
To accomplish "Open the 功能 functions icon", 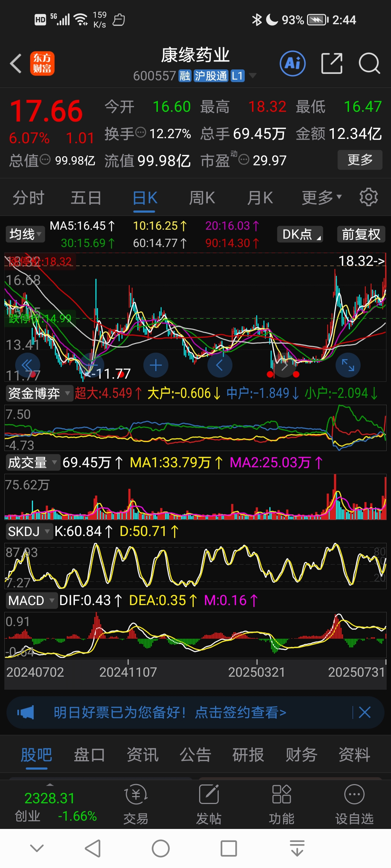I will (x=282, y=804).
